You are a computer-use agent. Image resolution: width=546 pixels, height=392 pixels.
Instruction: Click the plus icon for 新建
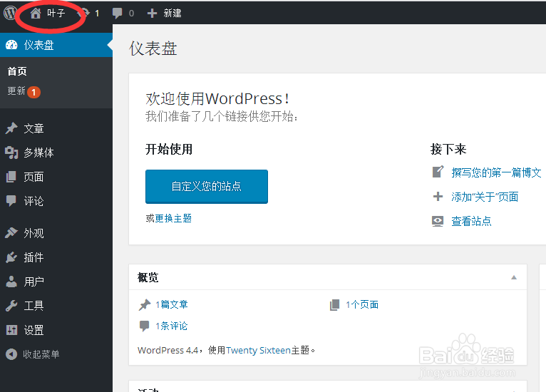(152, 14)
